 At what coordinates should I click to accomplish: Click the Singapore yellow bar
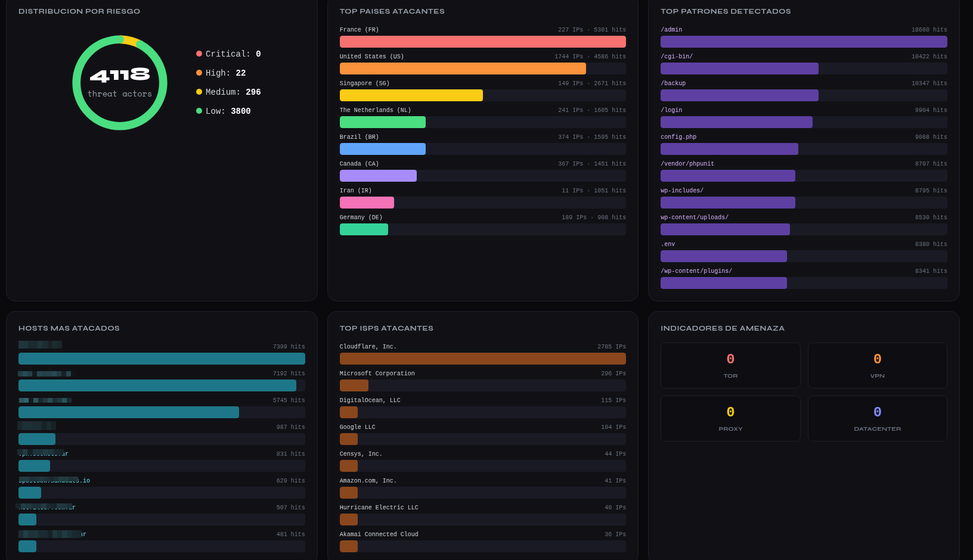point(411,95)
